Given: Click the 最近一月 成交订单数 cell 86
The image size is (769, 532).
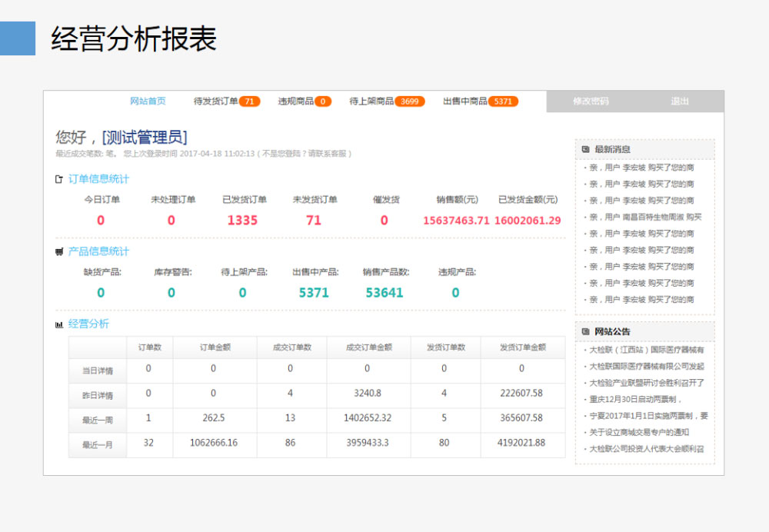Looking at the screenshot, I should pyautogui.click(x=291, y=443).
